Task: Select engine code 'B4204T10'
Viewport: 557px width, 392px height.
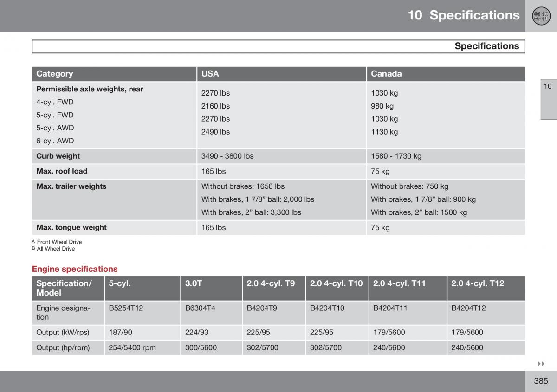Action: [327, 308]
